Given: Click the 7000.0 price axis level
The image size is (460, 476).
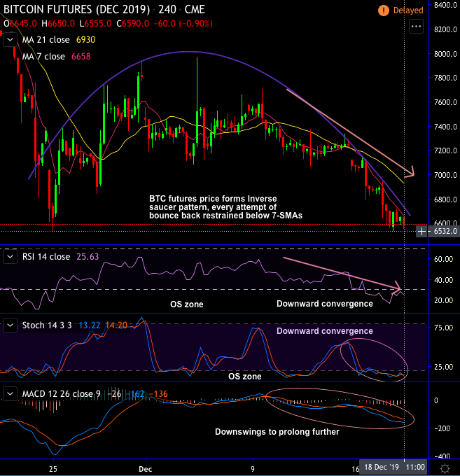Looking at the screenshot, I should tap(445, 175).
